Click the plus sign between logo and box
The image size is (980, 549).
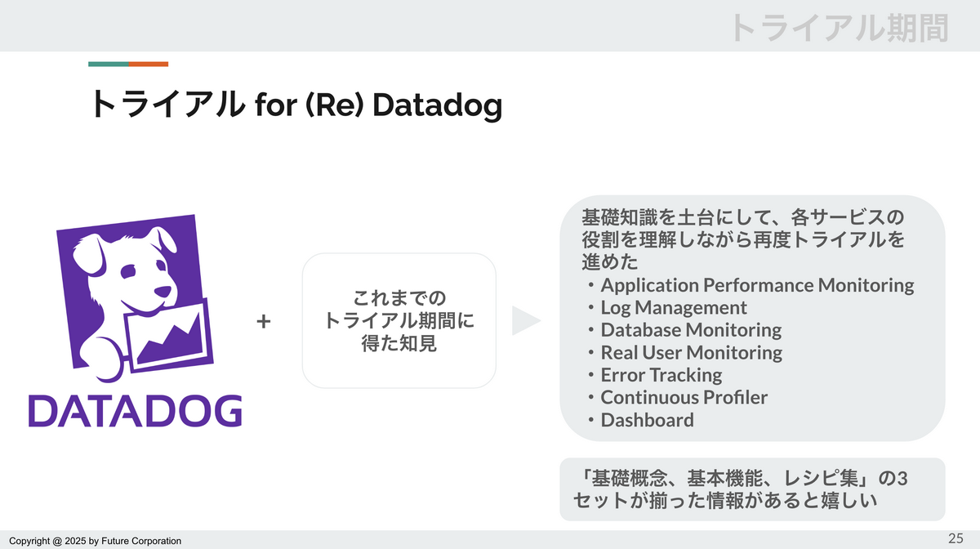pyautogui.click(x=263, y=321)
